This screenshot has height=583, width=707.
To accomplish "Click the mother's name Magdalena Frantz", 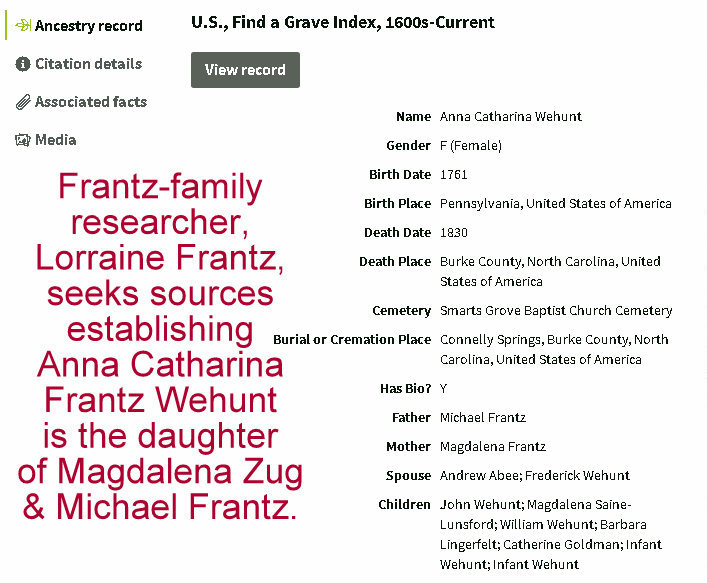I will click(493, 447).
